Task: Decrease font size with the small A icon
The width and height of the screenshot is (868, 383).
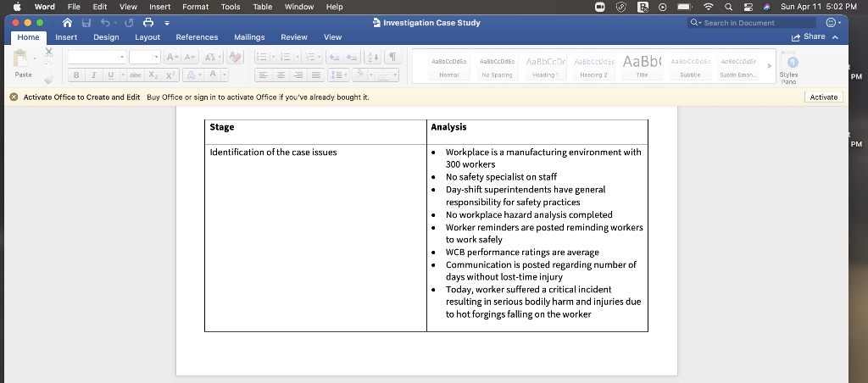Action: click(x=189, y=57)
